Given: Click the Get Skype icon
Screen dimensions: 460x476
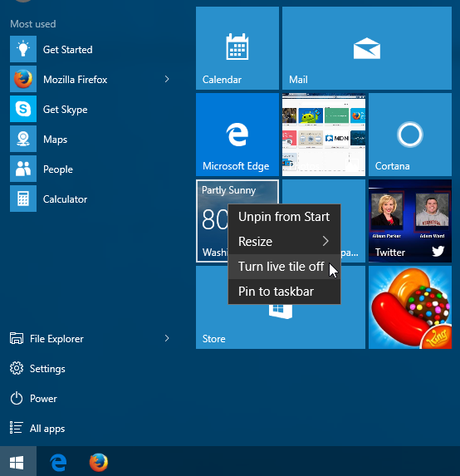Looking at the screenshot, I should [x=23, y=109].
